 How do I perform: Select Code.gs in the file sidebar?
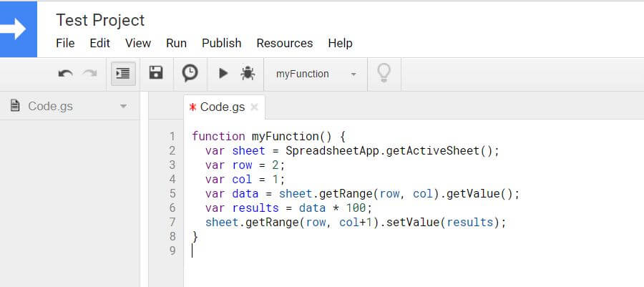click(x=50, y=107)
